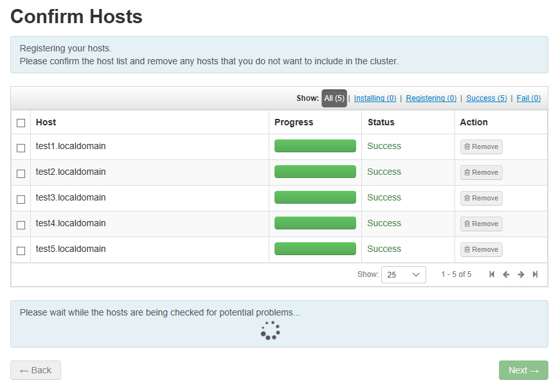
Task: Click the progress bar for test1.localdomain
Action: [315, 147]
